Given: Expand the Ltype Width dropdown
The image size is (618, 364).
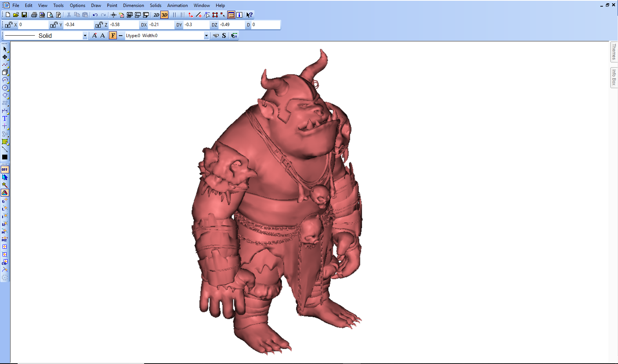Looking at the screenshot, I should (x=206, y=36).
